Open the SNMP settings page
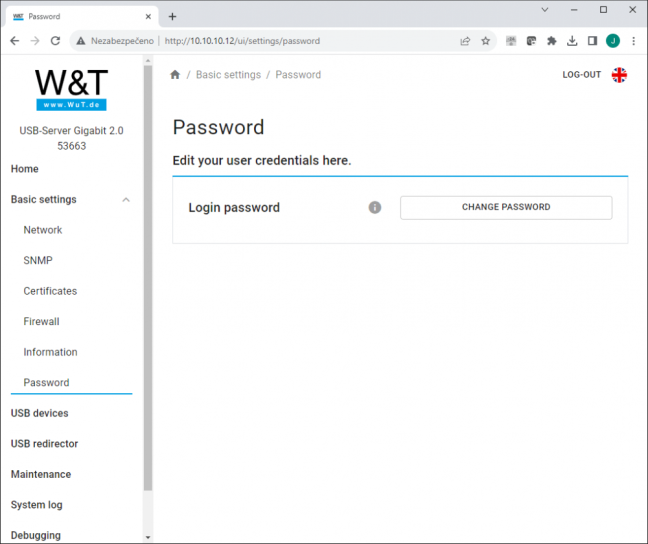 pyautogui.click(x=38, y=261)
